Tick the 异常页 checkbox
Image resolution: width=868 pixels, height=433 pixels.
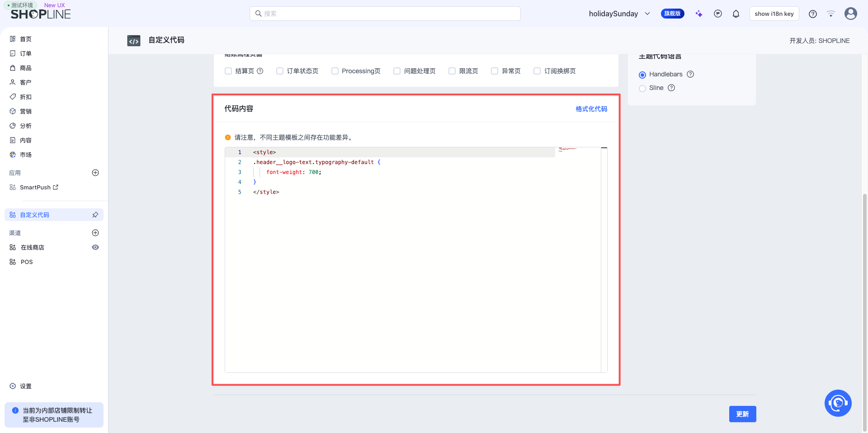pyautogui.click(x=495, y=71)
